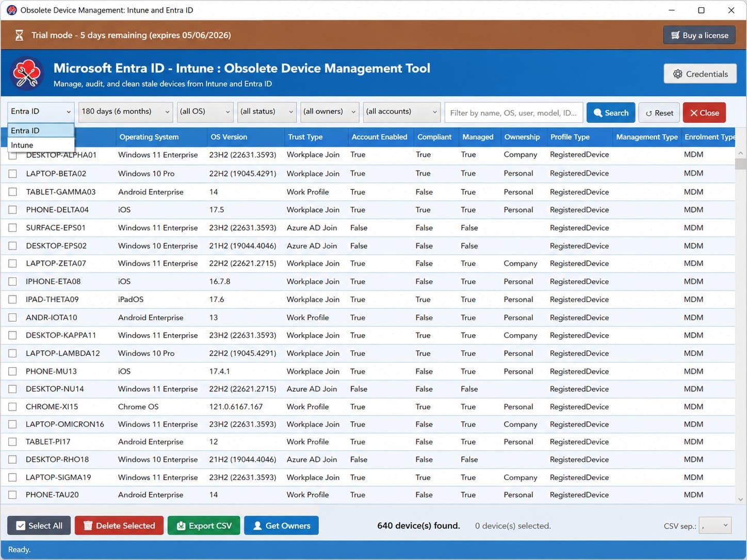This screenshot has height=560, width=747.
Task: Select DESKTOP-KAPPA11 device name cell
Action: coord(61,335)
